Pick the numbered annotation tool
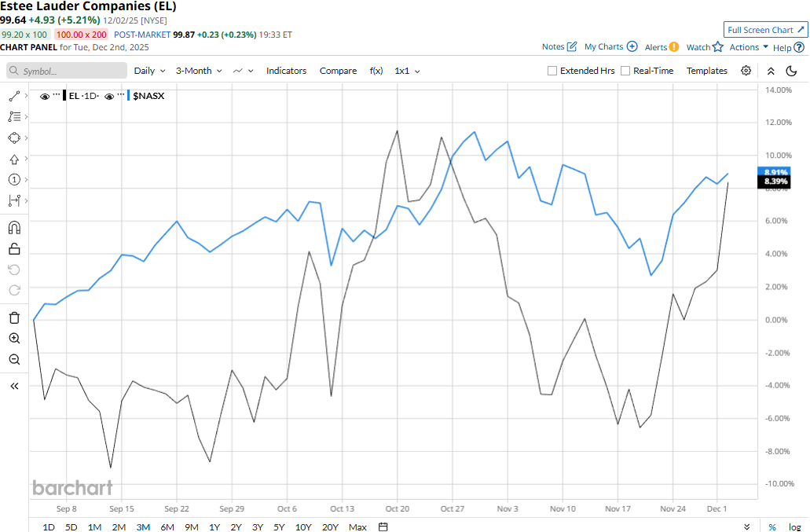Viewport: 810px width, 532px height. 14,180
